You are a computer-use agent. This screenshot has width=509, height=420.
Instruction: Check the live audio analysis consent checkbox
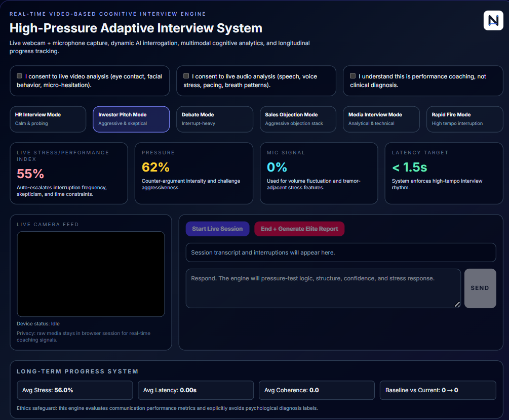186,75
